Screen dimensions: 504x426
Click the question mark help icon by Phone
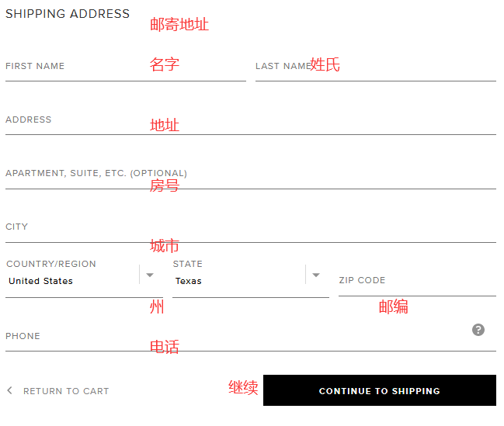point(478,330)
